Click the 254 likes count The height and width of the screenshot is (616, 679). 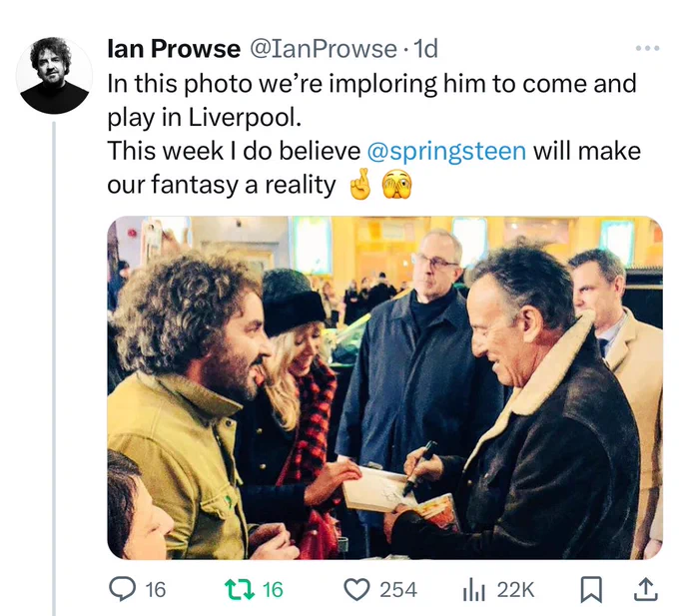[x=398, y=590]
